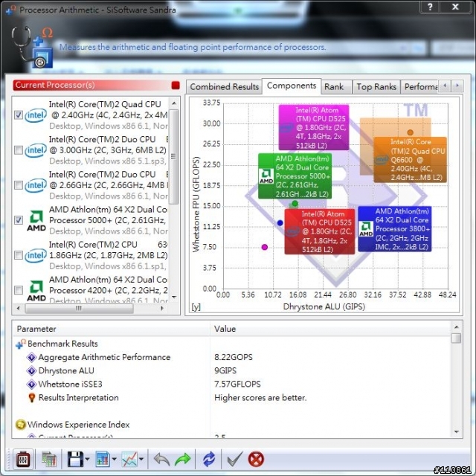Image resolution: width=476 pixels, height=476 pixels.
Task: Click the red Atom D525 chart label
Action: coord(320,231)
